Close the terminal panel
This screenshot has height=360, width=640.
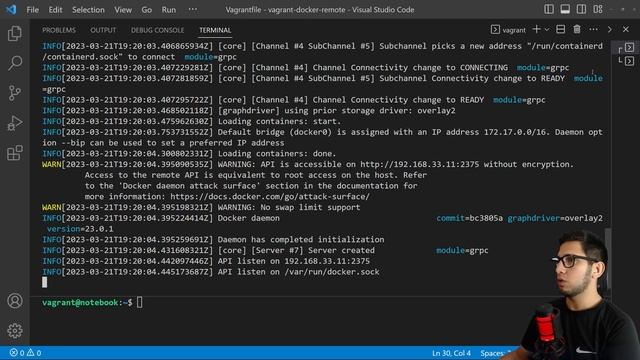tap(626, 29)
